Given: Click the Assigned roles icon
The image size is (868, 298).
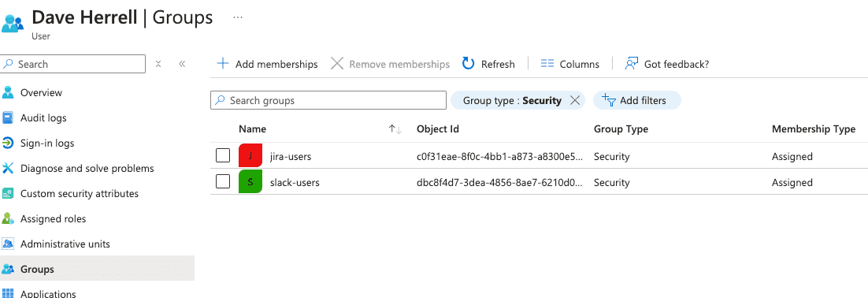Looking at the screenshot, I should (8, 219).
